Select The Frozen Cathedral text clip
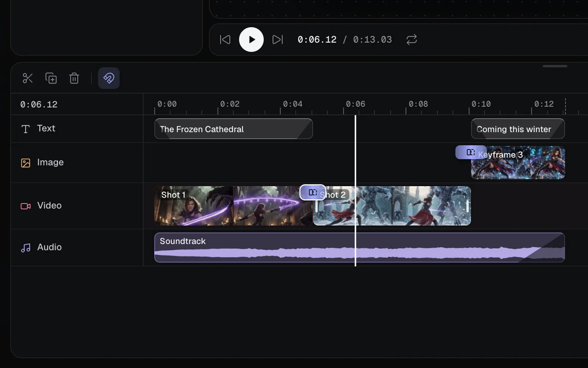Viewport: 588px width, 368px height. pyautogui.click(x=233, y=129)
